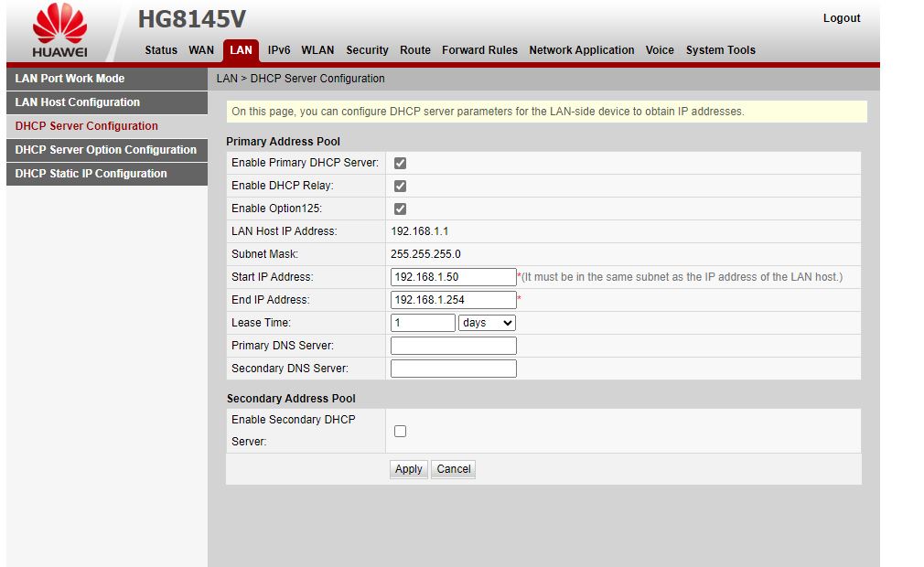
Task: Open the Security tab
Action: coord(367,50)
